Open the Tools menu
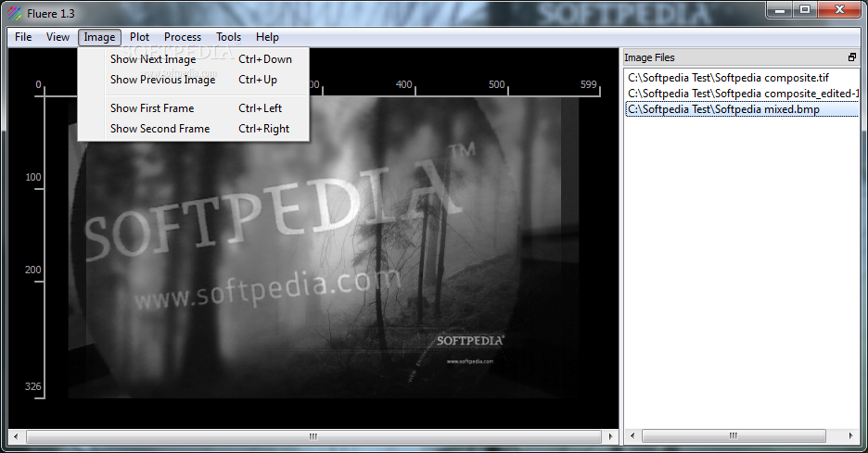 click(x=229, y=37)
